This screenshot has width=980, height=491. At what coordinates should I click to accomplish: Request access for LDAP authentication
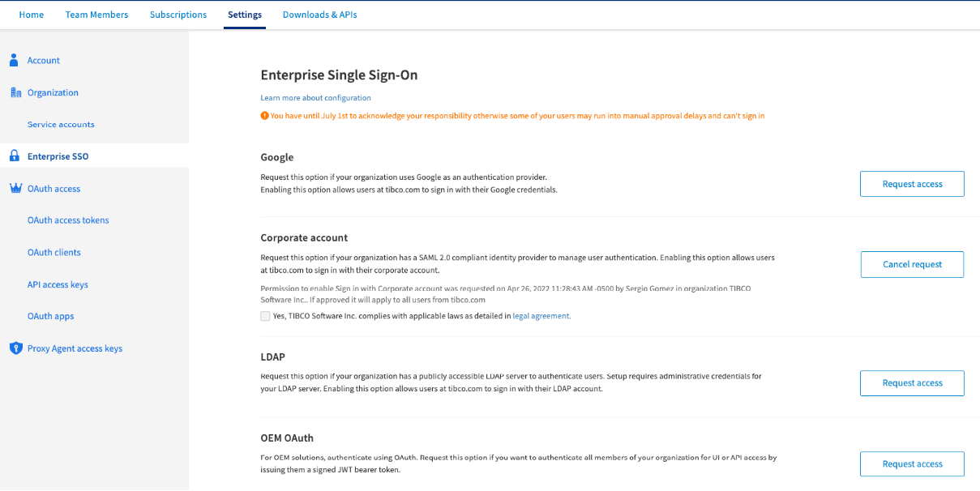[x=912, y=383]
